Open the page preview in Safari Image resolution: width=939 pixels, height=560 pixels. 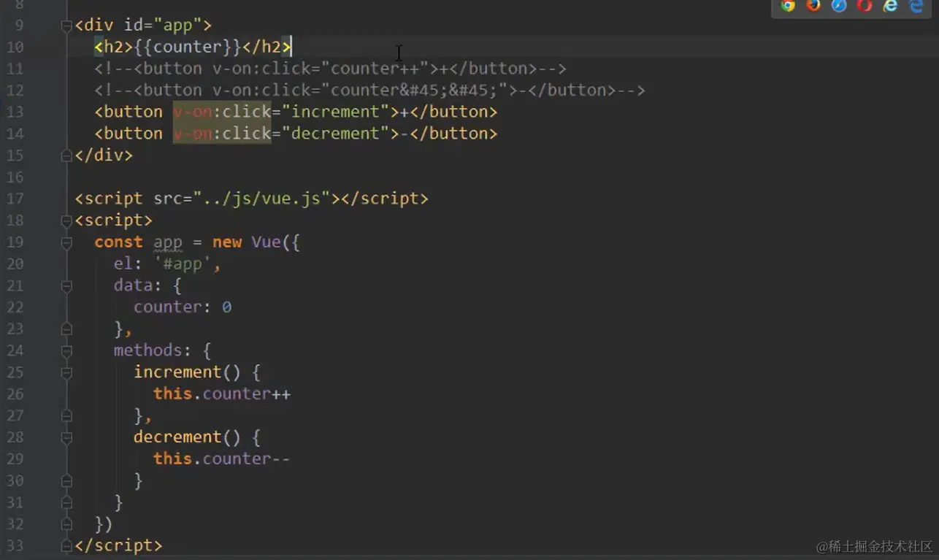[839, 6]
